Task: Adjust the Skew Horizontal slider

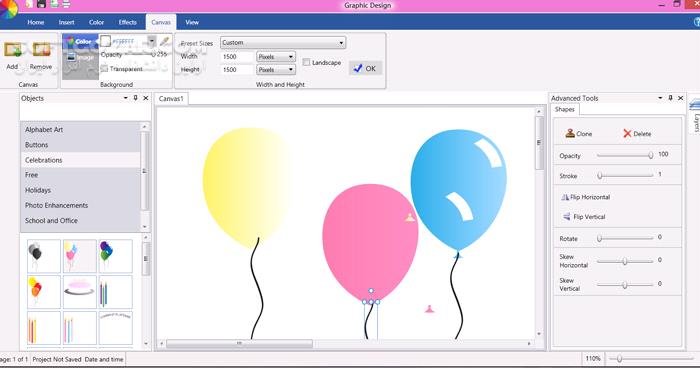Action: pos(625,261)
